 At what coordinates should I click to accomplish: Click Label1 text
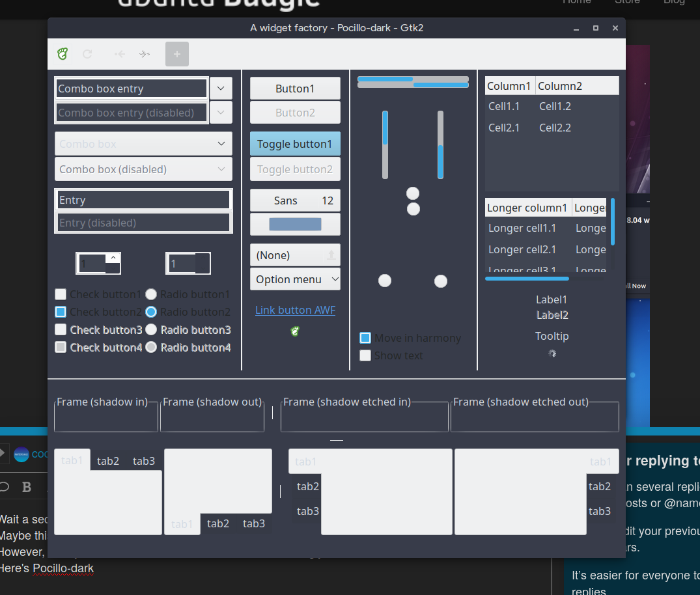click(x=552, y=299)
